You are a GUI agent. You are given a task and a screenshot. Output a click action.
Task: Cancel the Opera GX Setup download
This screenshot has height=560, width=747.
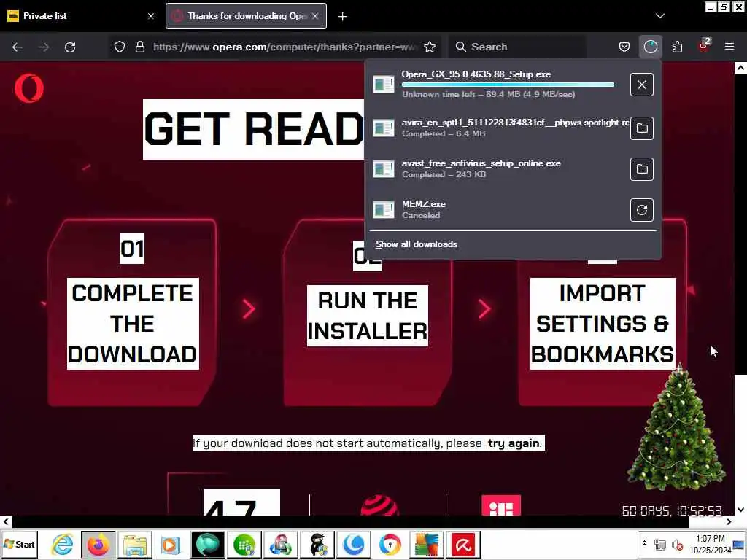pos(642,85)
